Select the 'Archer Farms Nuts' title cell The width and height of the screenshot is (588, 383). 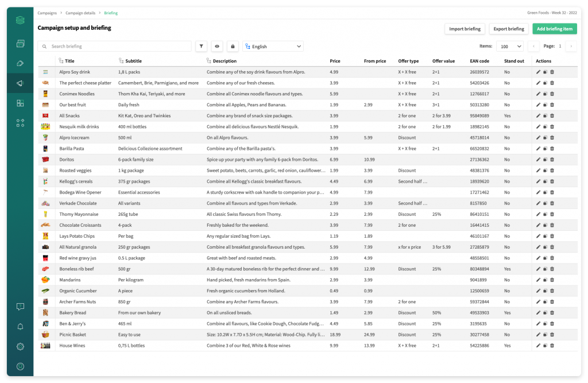point(78,301)
